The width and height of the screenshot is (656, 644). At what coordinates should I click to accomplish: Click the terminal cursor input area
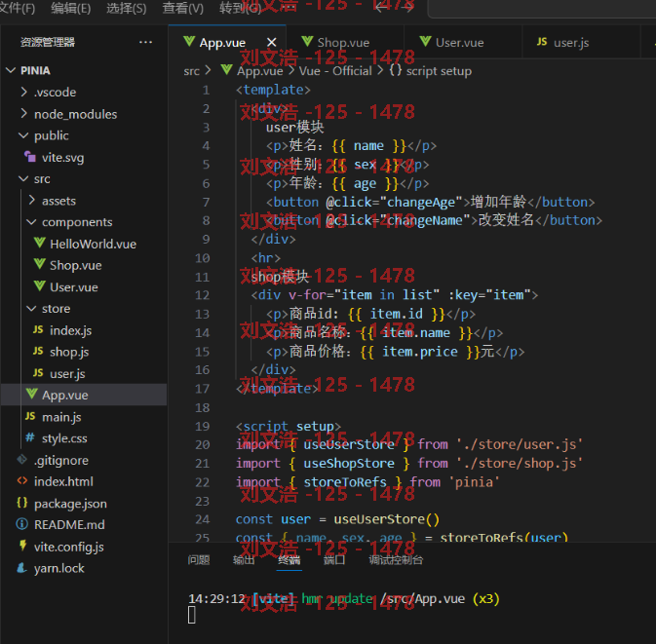192,615
